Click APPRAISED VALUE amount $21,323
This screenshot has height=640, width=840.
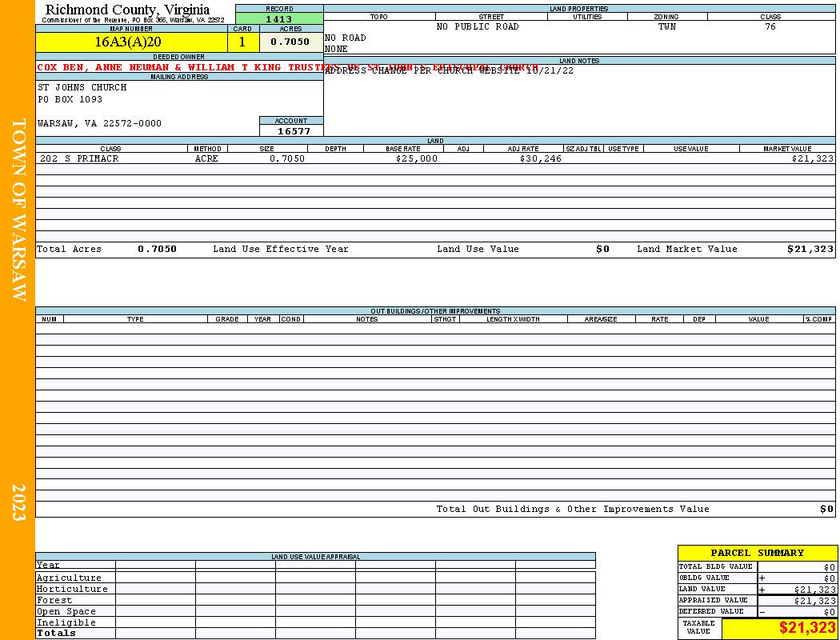click(x=814, y=601)
